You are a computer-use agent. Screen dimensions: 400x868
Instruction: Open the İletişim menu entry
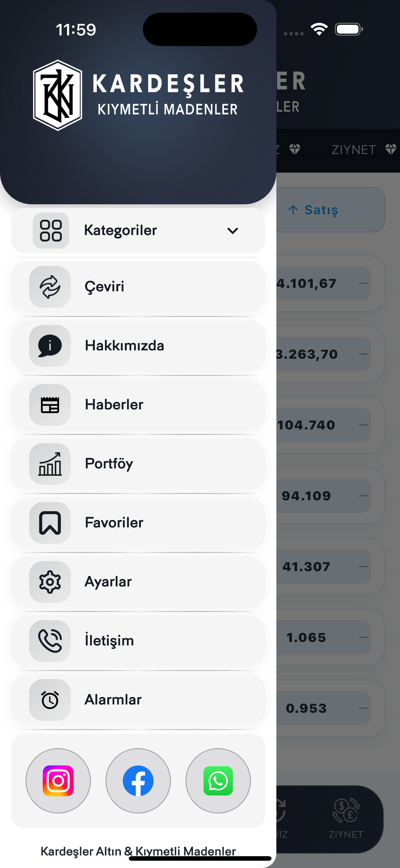point(138,640)
